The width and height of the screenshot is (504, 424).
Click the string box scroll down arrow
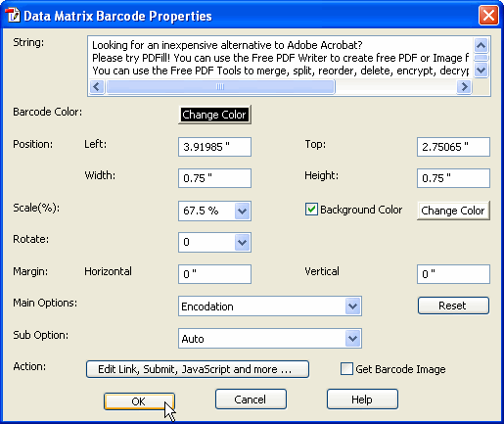click(481, 70)
